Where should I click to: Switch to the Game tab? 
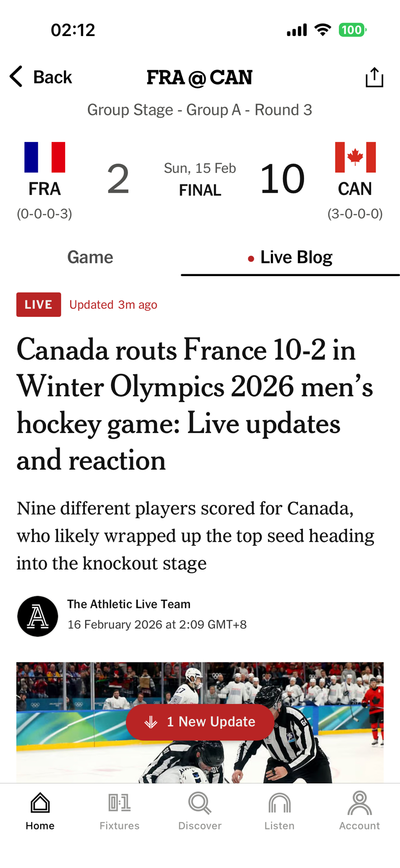tap(90, 257)
